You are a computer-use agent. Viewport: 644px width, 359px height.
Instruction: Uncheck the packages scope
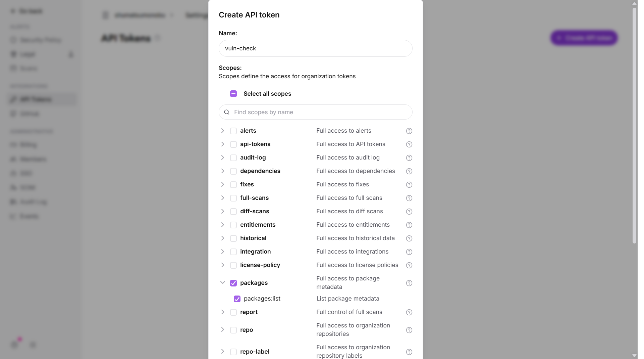pos(233,283)
